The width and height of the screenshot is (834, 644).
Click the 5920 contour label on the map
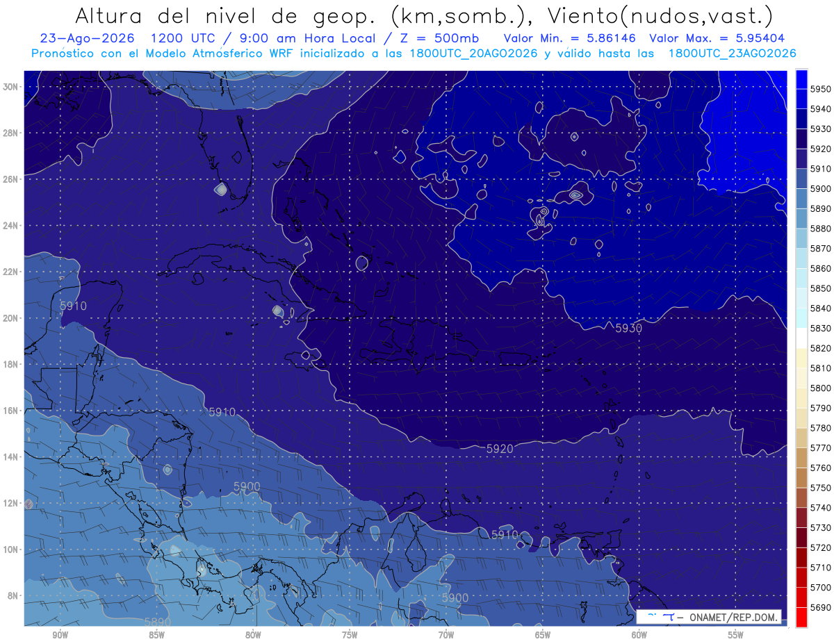tap(500, 449)
